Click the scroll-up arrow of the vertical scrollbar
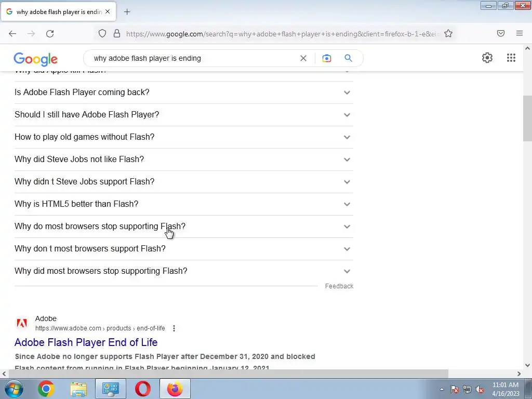 527,48
